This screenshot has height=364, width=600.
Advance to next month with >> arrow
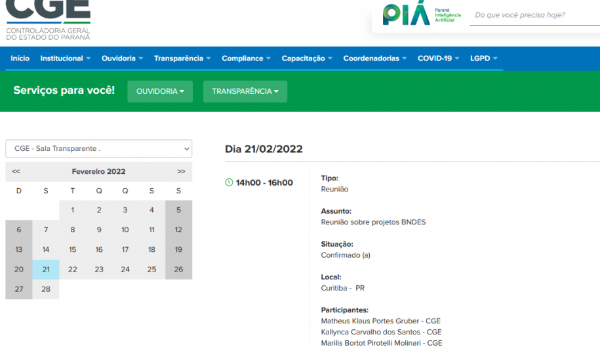[x=181, y=171]
